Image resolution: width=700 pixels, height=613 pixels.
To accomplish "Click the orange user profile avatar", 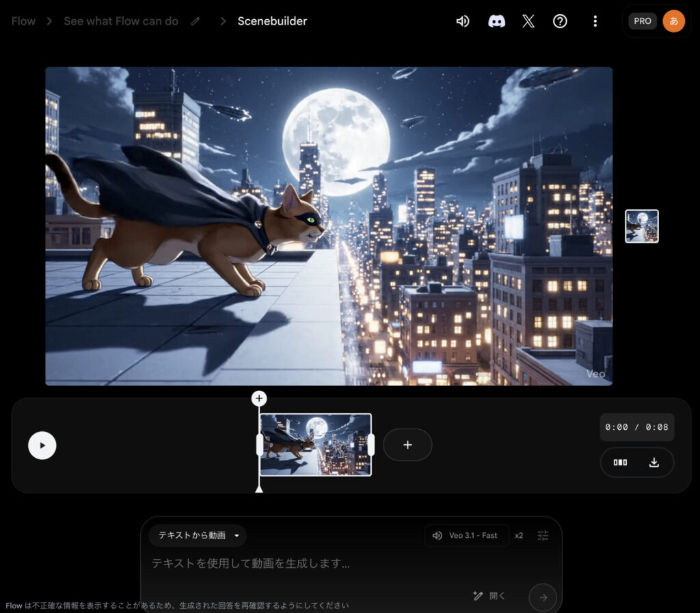I will coord(673,21).
